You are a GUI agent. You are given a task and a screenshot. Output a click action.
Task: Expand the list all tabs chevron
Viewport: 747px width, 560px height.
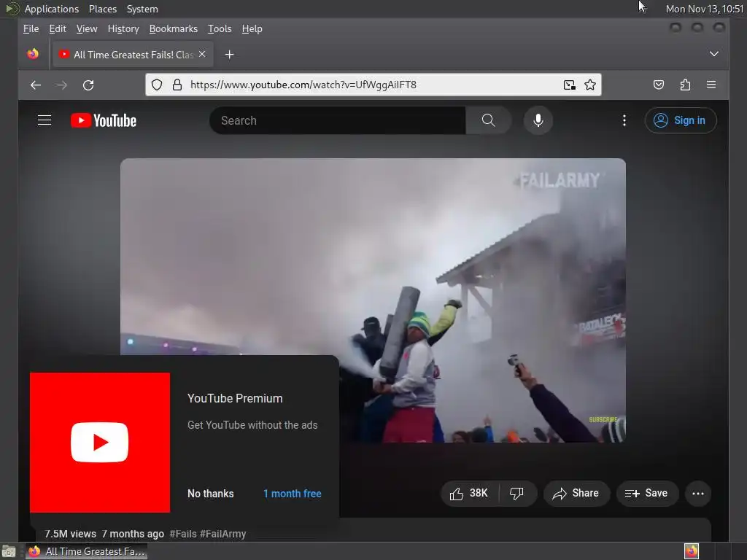pyautogui.click(x=713, y=54)
